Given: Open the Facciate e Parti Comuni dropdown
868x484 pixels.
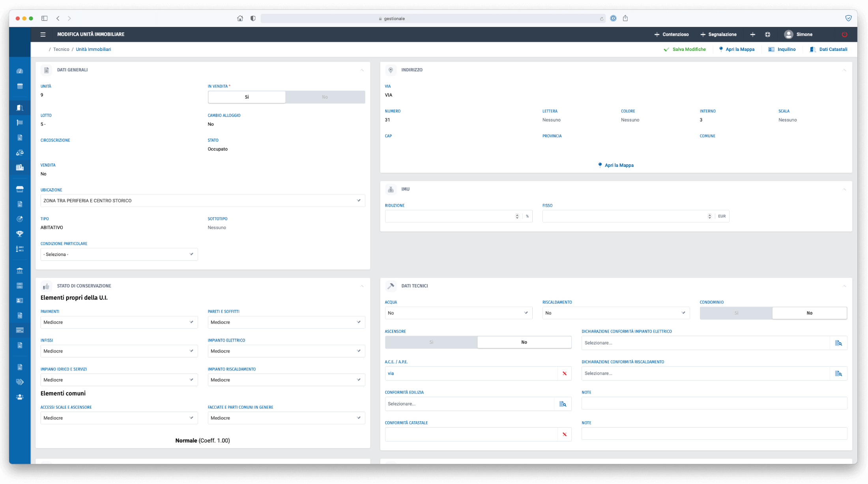Looking at the screenshot, I should 286,418.
